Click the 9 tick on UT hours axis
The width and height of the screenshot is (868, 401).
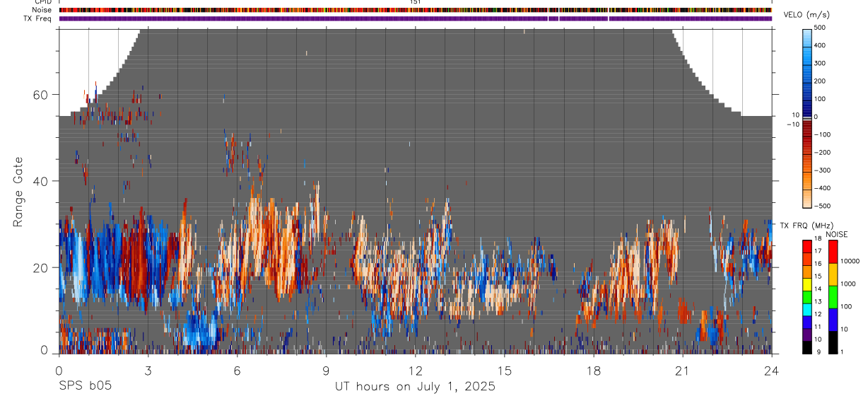pyautogui.click(x=326, y=370)
